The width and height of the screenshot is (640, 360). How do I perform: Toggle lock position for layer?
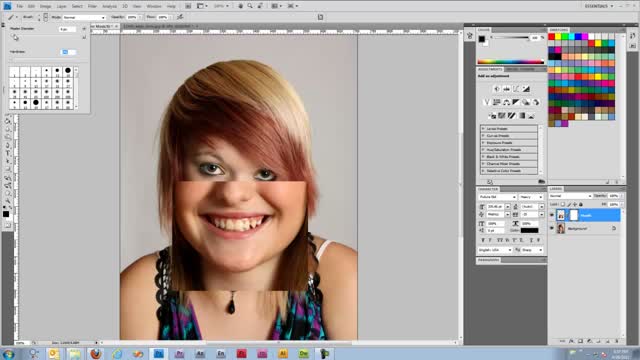tap(575, 204)
